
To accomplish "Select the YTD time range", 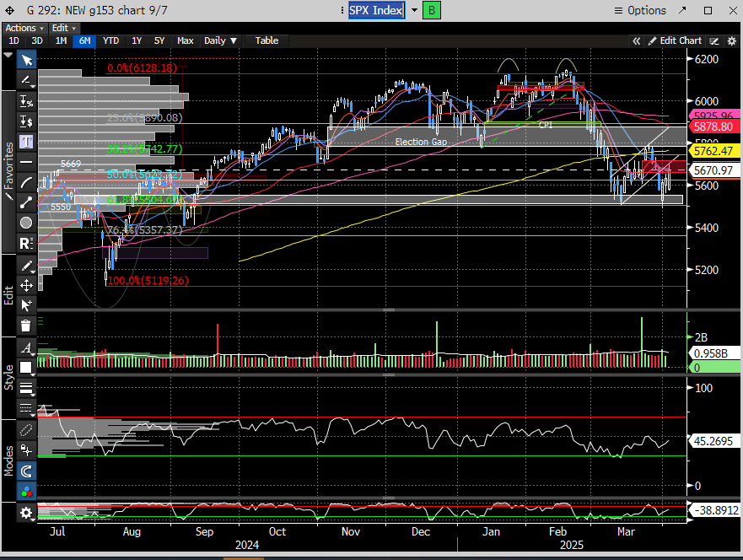I will 110,40.
